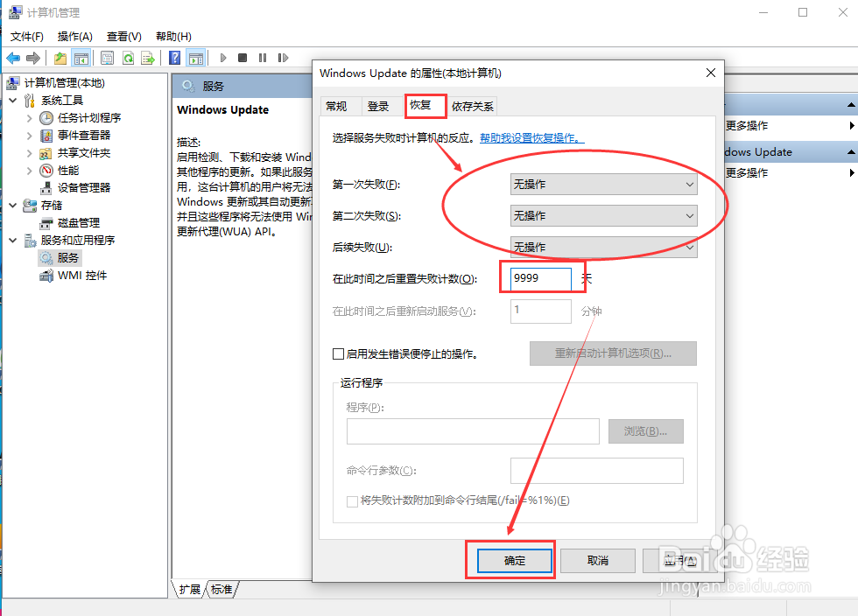Select 共享文件夹 tree item

tap(84, 152)
